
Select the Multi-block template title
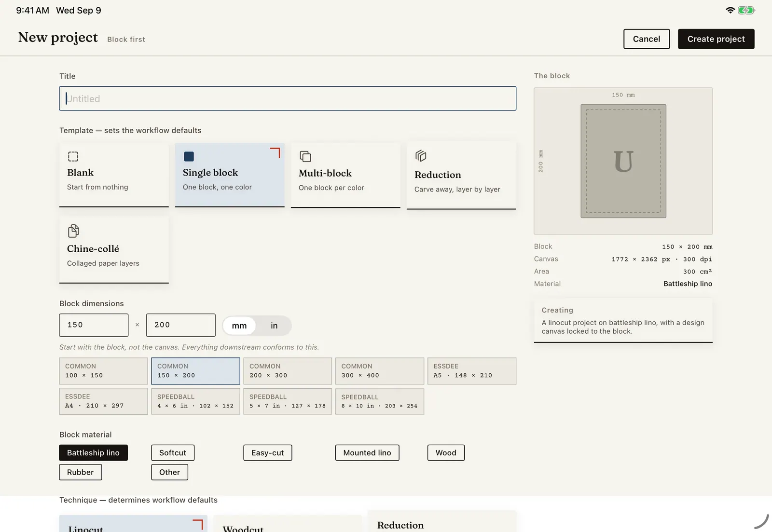[325, 173]
